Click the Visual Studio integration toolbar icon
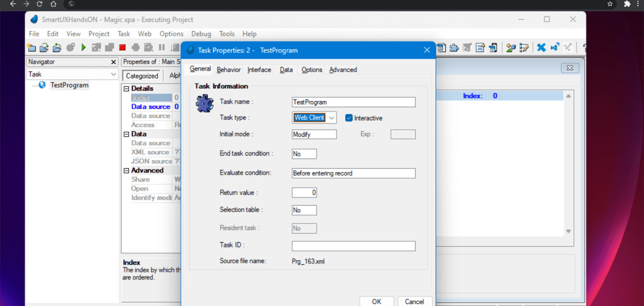The image size is (644, 306). point(555,47)
